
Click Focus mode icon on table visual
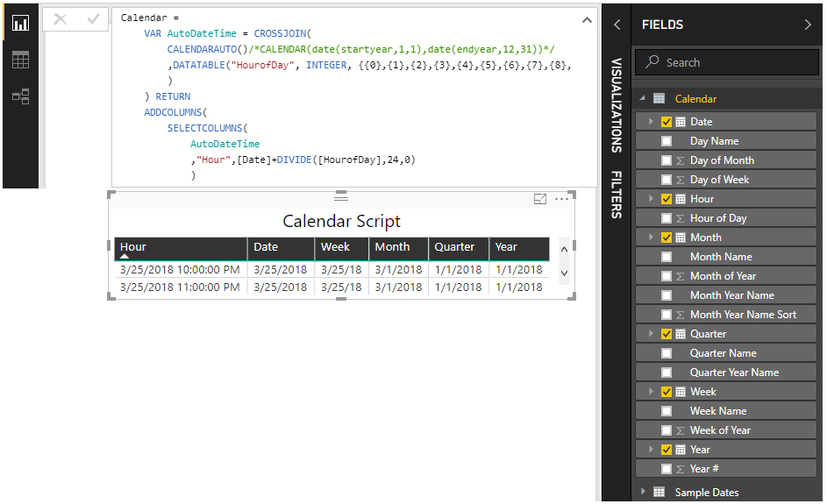[x=540, y=199]
